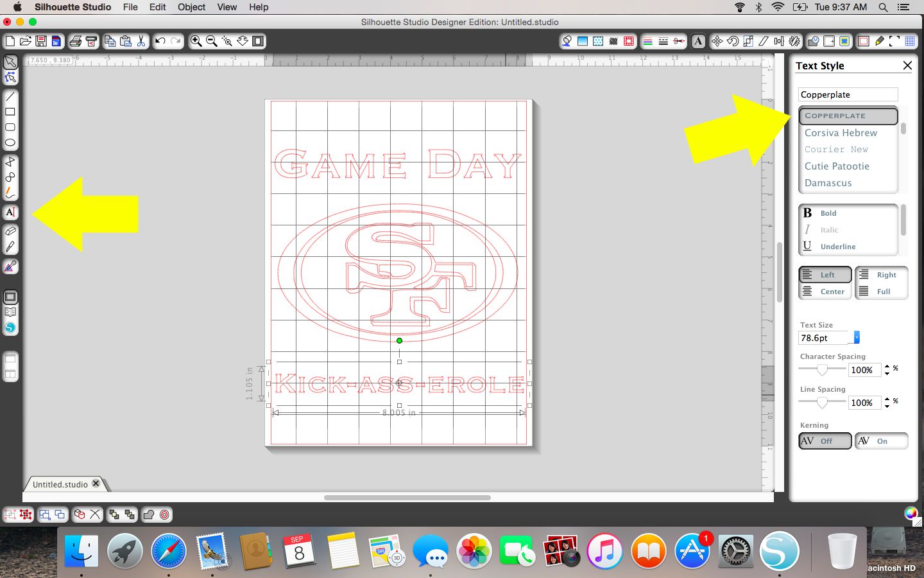Open the Grid settings icon
Viewport: 924px width, 578px height.
click(x=910, y=41)
